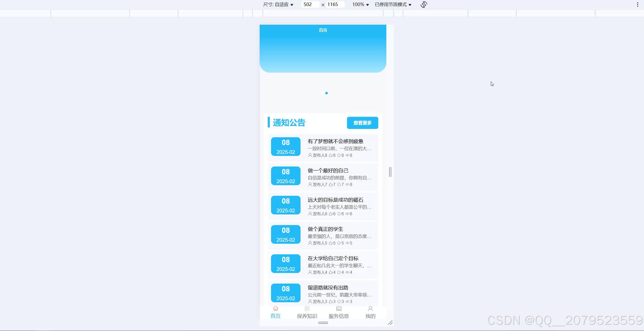Open the three-dot more options menu
Viewport: 644px width, 331px height.
pyautogui.click(x=637, y=5)
